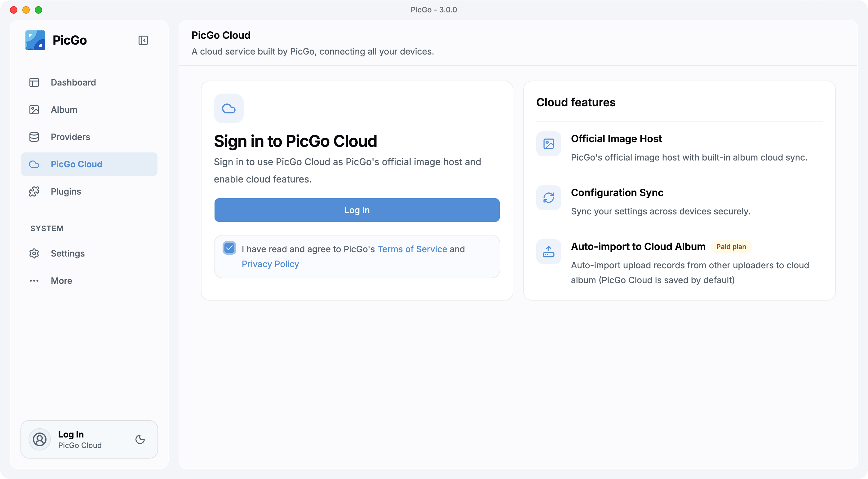Click the PicGo Cloud page header title
868x479 pixels.
click(221, 35)
